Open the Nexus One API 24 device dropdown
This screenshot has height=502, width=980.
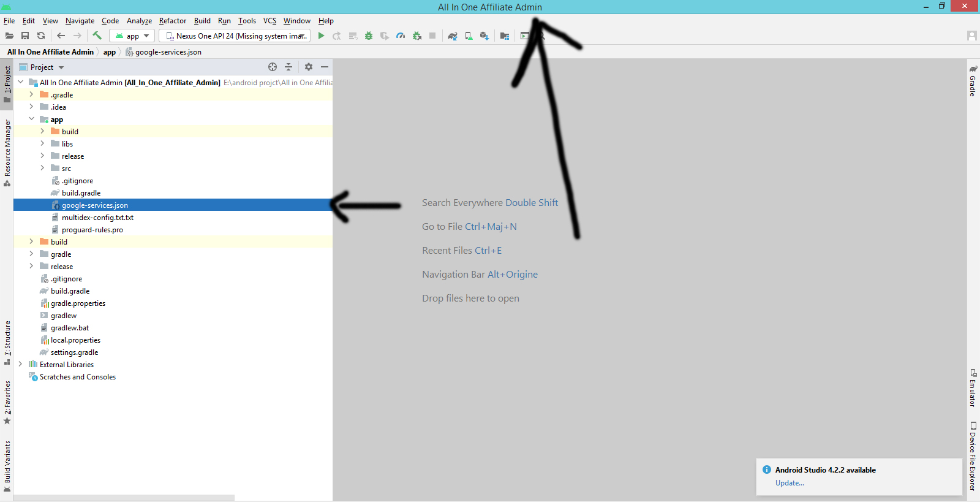(235, 36)
